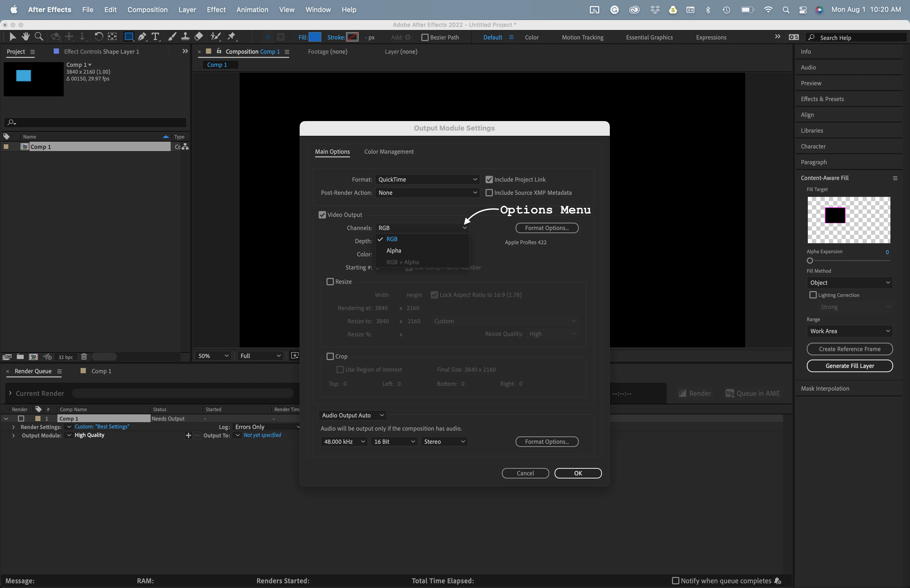Switch to the Color Management tab
Viewport: 910px width, 588px height.
click(389, 152)
